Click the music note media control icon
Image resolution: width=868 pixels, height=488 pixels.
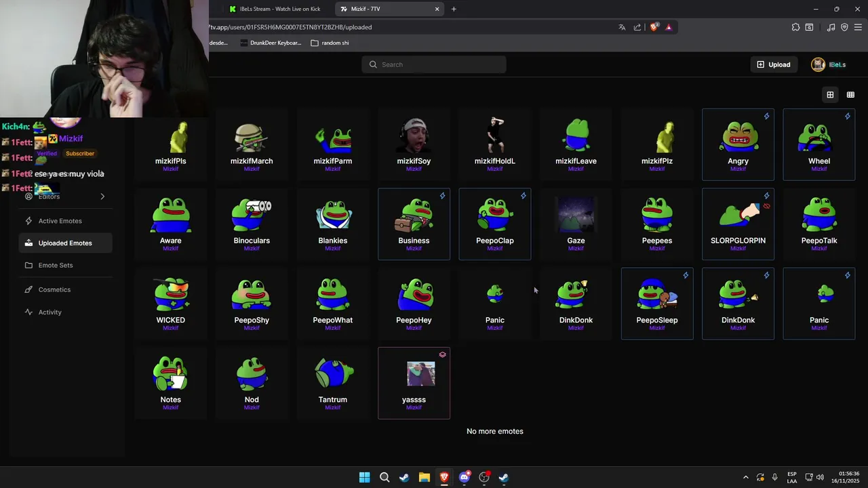tap(831, 27)
